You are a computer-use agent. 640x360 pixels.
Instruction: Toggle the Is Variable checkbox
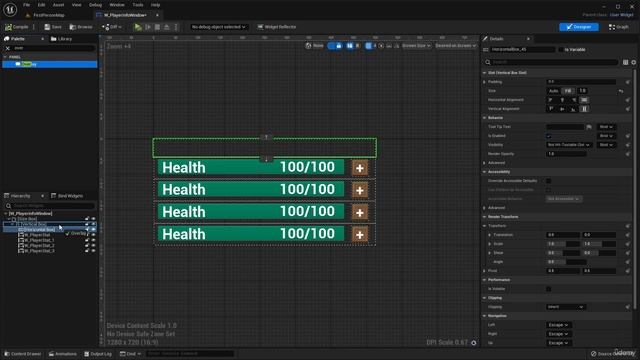pos(561,50)
